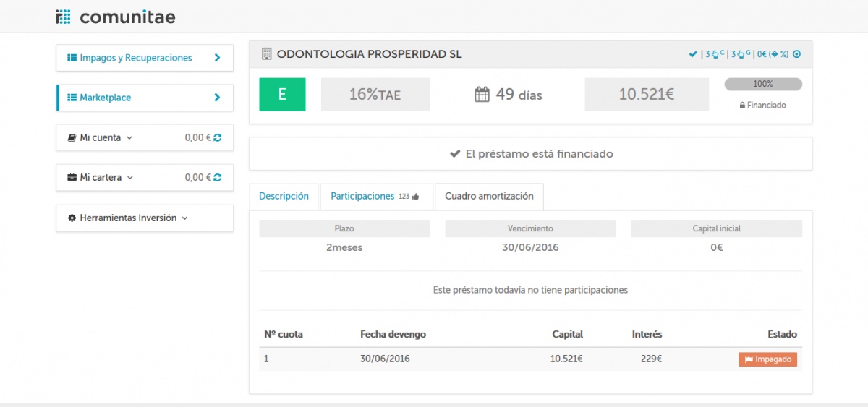Select the Cuadro amortización tab
868x407 pixels.
tap(489, 196)
